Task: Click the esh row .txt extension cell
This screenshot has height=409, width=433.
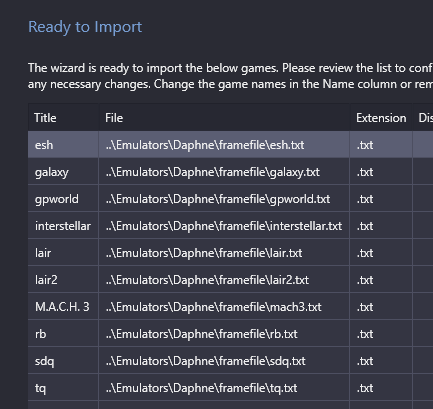Action: pos(381,145)
